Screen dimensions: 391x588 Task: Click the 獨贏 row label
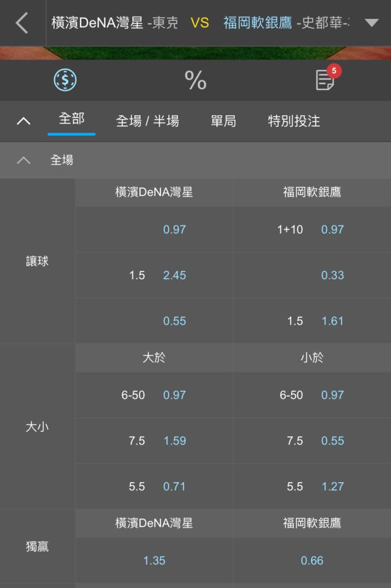(x=37, y=547)
